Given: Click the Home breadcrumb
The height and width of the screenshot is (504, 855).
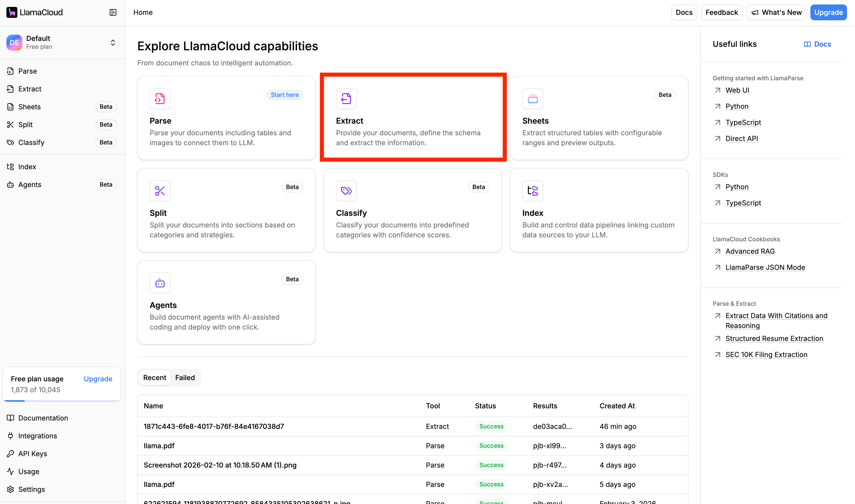Looking at the screenshot, I should (143, 13).
